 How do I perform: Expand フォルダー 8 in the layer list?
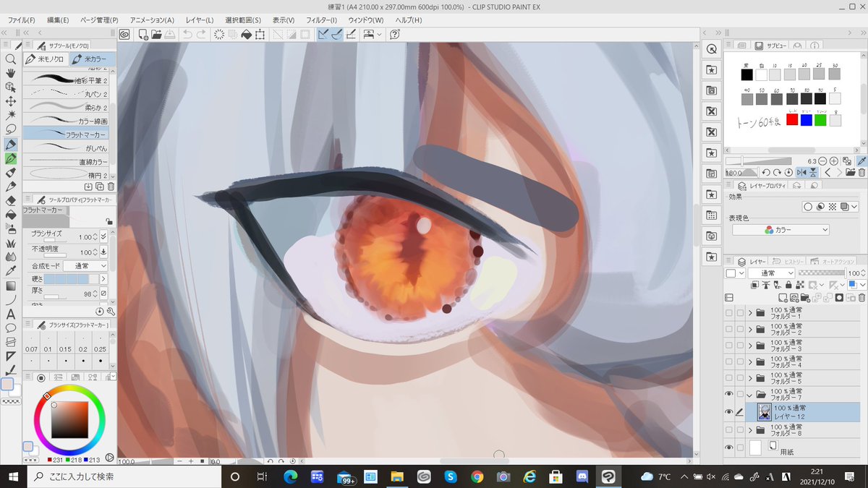click(750, 430)
